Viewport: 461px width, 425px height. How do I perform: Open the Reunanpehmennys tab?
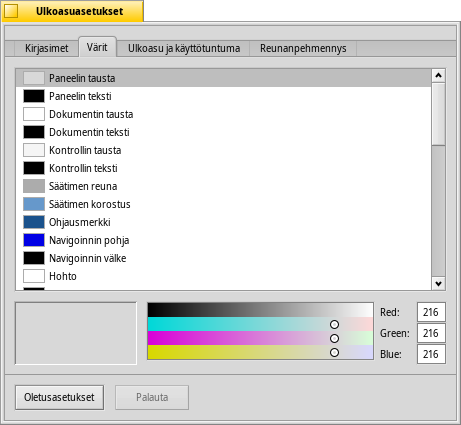tap(303, 48)
